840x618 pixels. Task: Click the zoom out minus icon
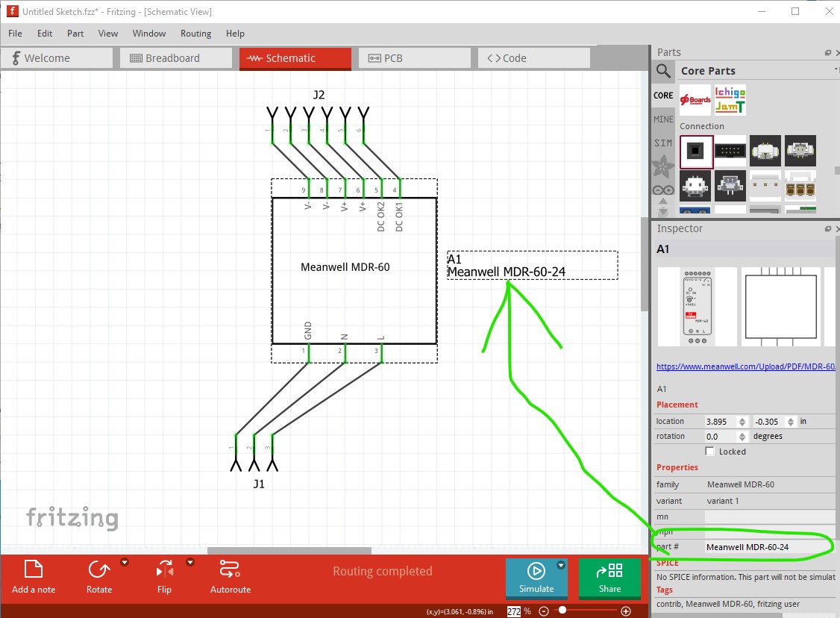(x=544, y=611)
